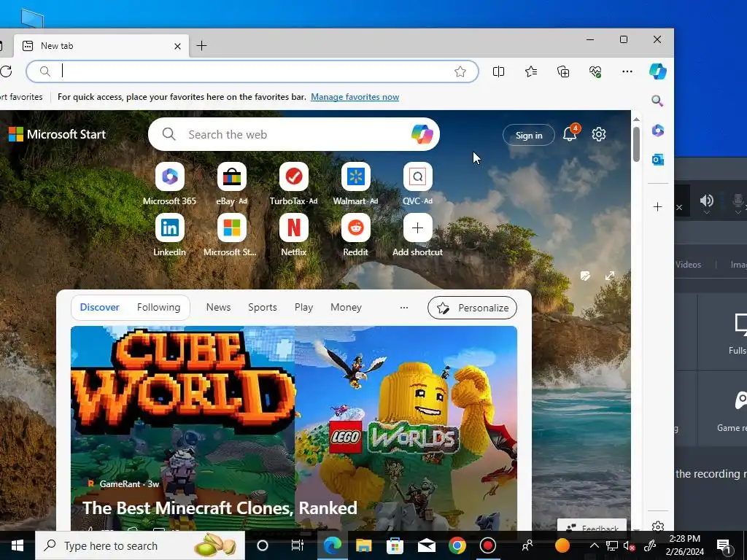
Task: Select the New tab browser tab
Action: 101,46
